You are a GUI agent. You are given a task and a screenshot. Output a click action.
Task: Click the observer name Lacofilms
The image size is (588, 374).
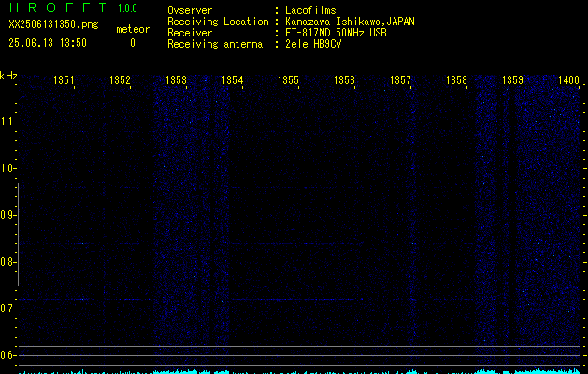tap(310, 10)
